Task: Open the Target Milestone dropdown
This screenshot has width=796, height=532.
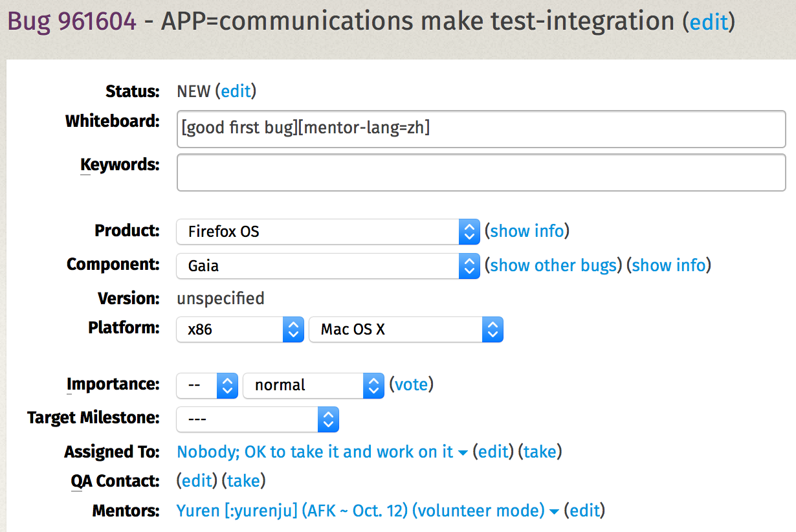Action: tap(258, 419)
